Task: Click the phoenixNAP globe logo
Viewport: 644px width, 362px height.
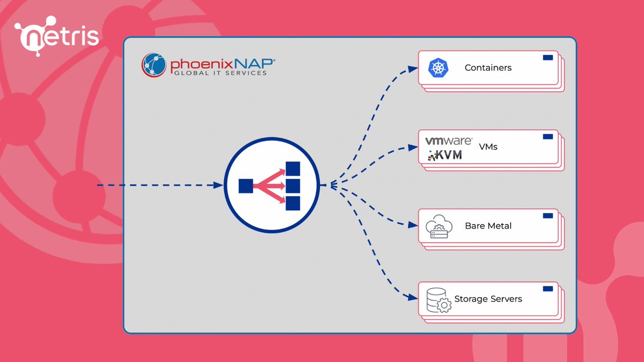Action: click(155, 65)
